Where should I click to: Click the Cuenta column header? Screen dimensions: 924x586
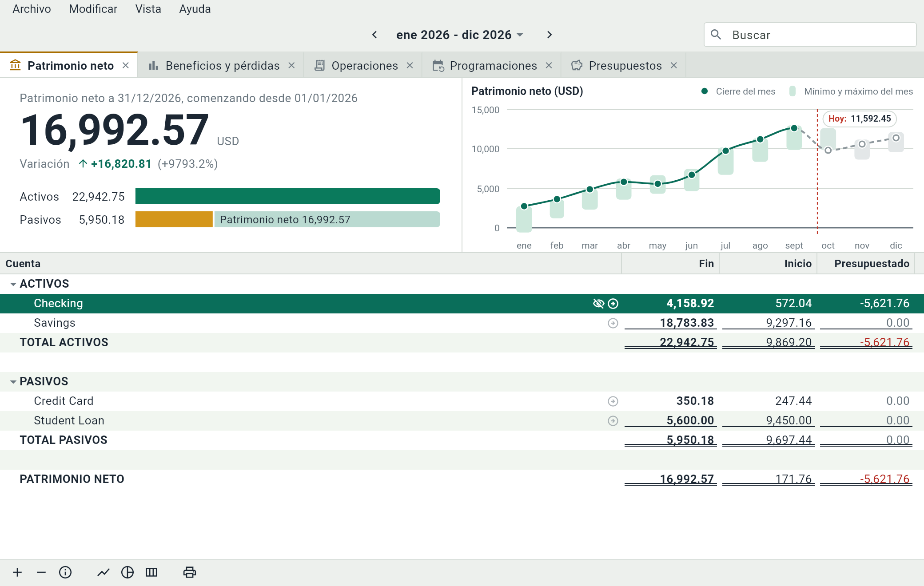tap(311, 264)
